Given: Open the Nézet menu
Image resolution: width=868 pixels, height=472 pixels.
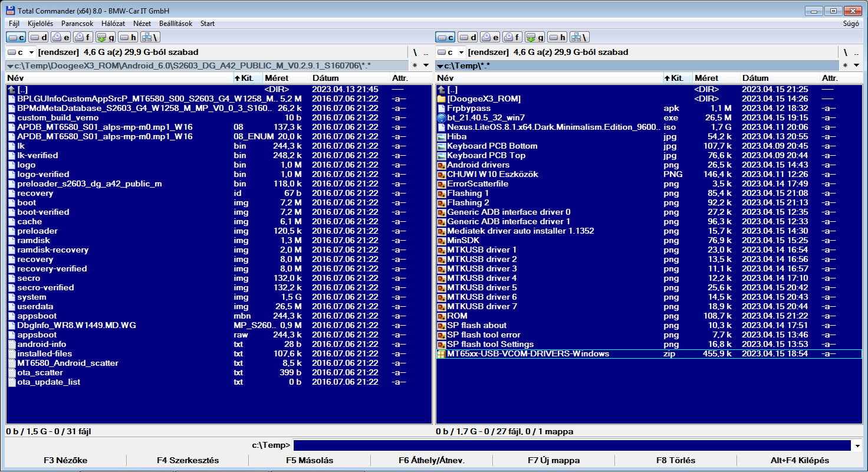Looking at the screenshot, I should point(142,24).
